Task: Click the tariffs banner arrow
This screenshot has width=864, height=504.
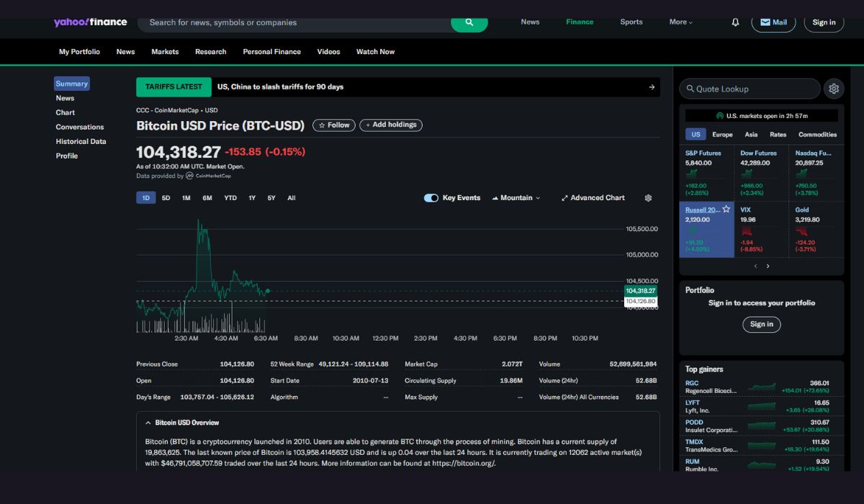Action: 652,87
